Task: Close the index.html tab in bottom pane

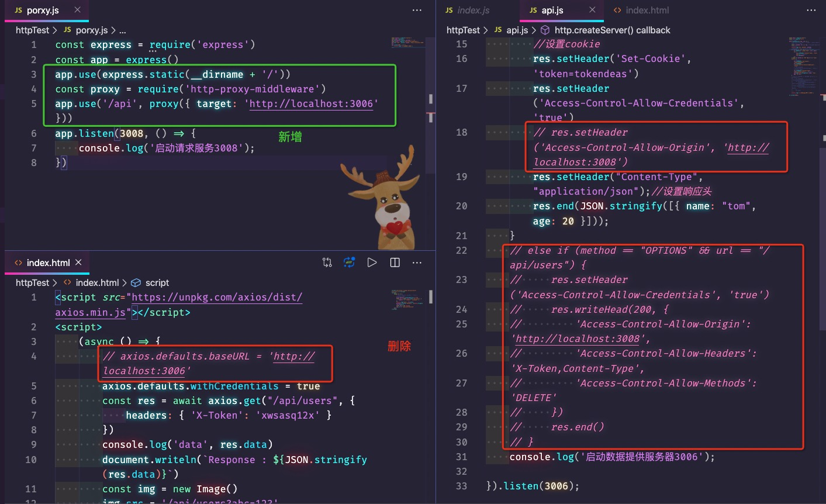Action: (78, 263)
